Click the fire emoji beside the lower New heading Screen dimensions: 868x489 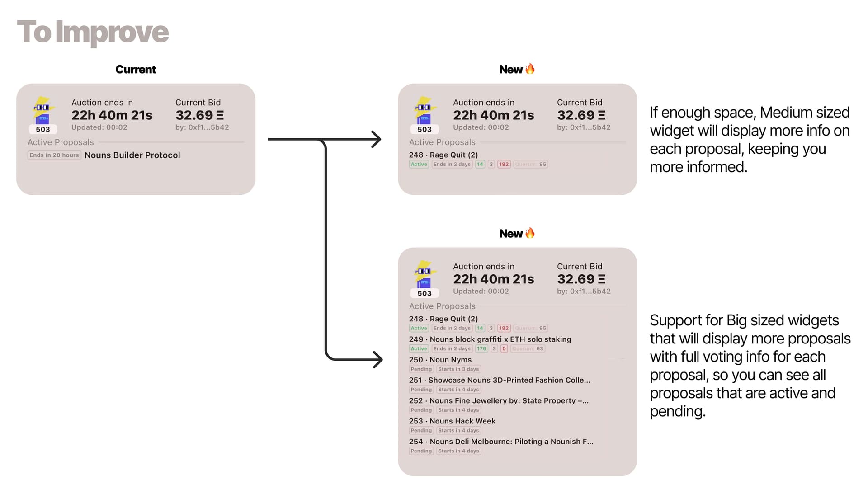point(530,233)
